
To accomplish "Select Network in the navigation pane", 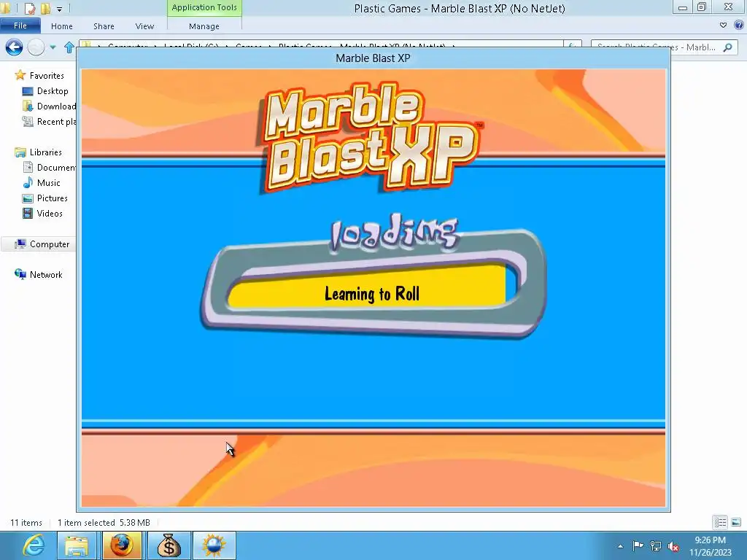I will point(46,274).
